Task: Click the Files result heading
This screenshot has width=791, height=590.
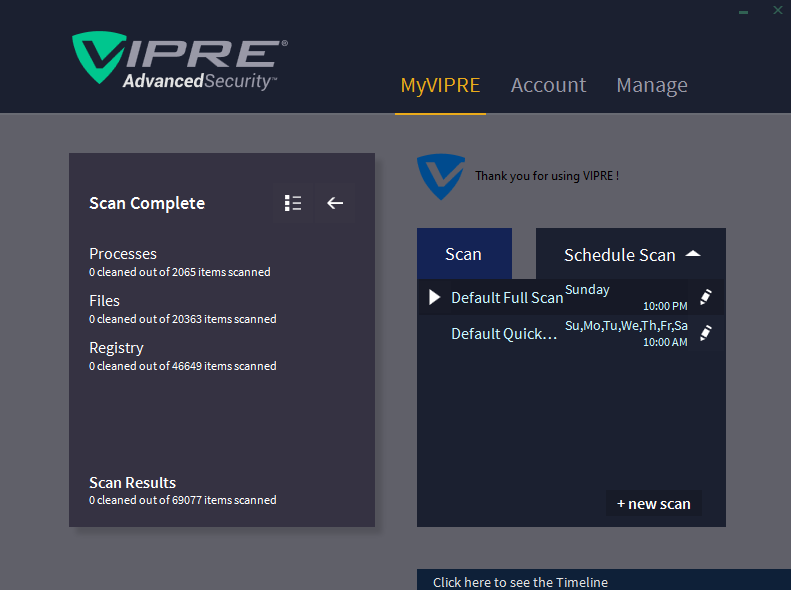Action: coord(104,301)
